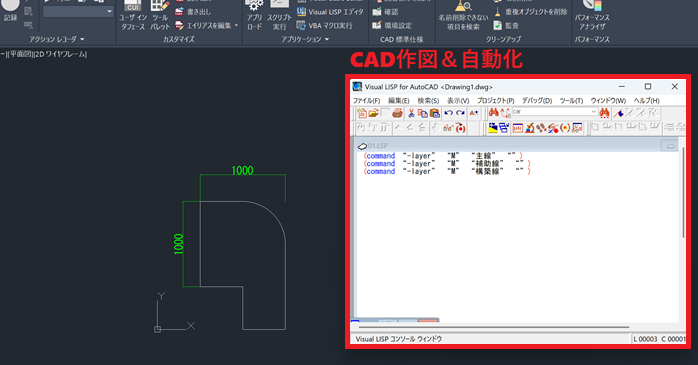Image resolution: width=698 pixels, height=365 pixels.
Task: Click the Format Edit Window icon
Action: click(529, 128)
